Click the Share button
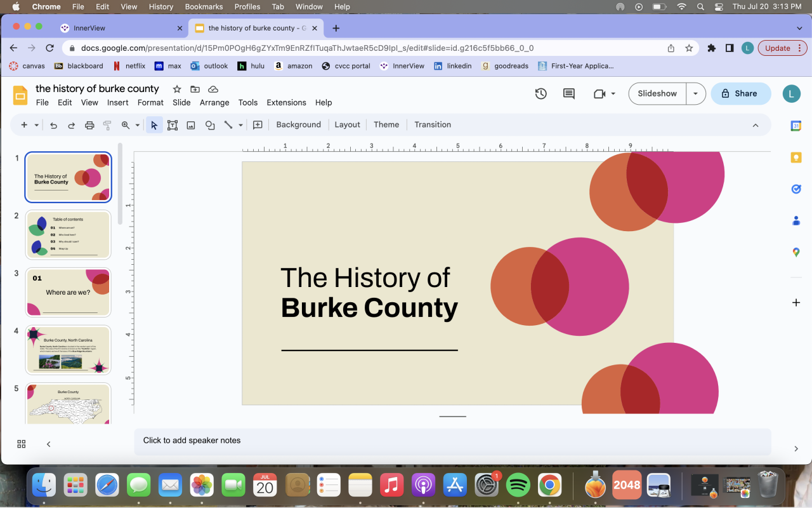Viewport: 812px width, 508px height. pyautogui.click(x=740, y=93)
